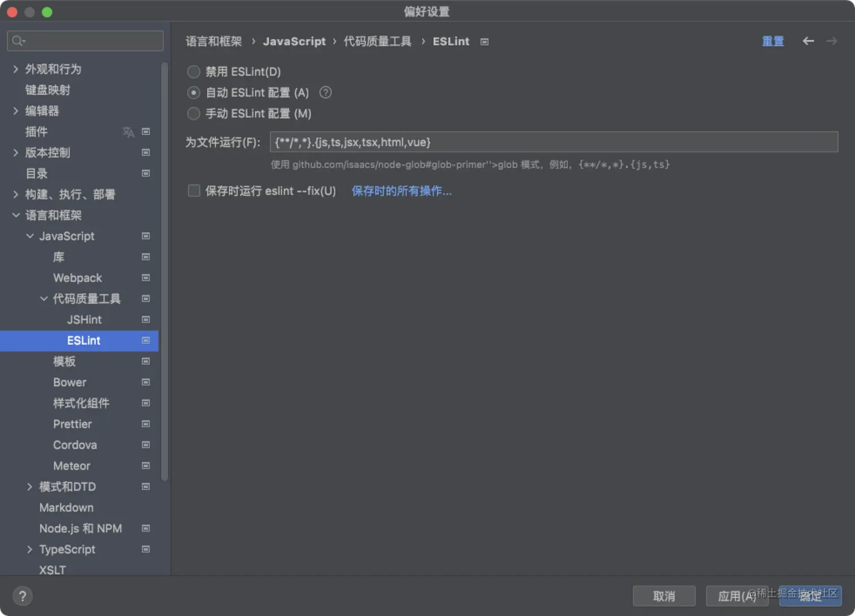Expand the 外观和行为 tree section
This screenshot has height=616, width=855.
point(15,69)
